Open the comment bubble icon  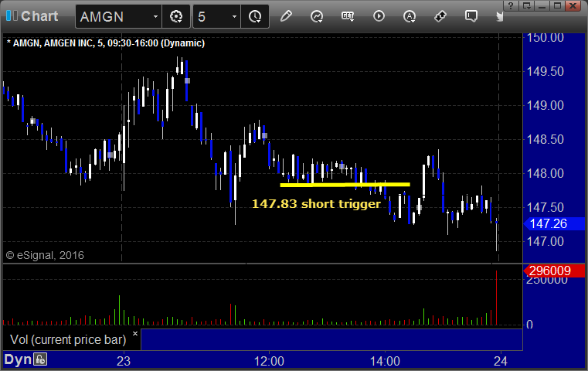coord(471,16)
